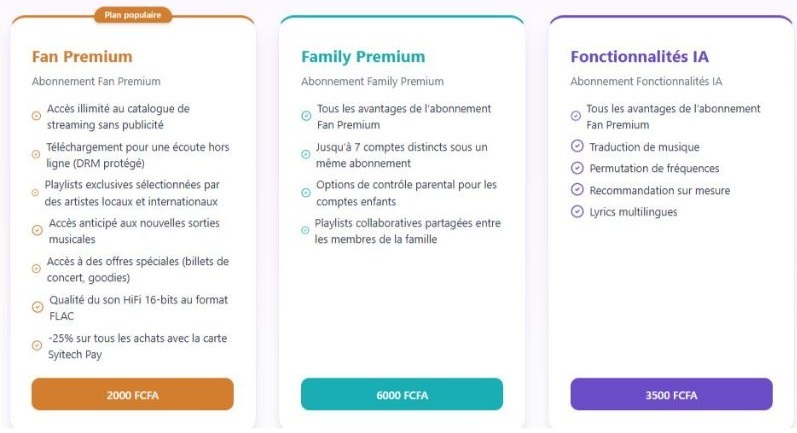Click the 'Plan populaire' badge
The height and width of the screenshot is (433, 797).
pos(132,15)
